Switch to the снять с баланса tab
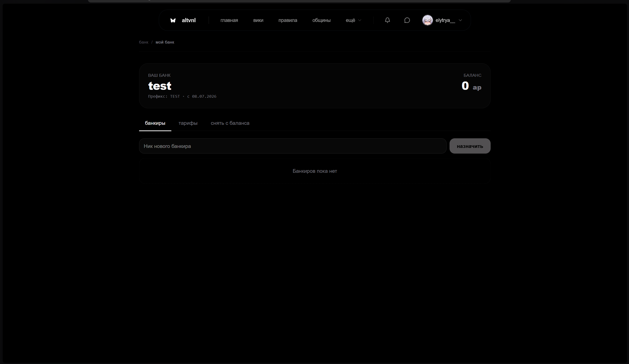This screenshot has height=364, width=629. pyautogui.click(x=230, y=123)
